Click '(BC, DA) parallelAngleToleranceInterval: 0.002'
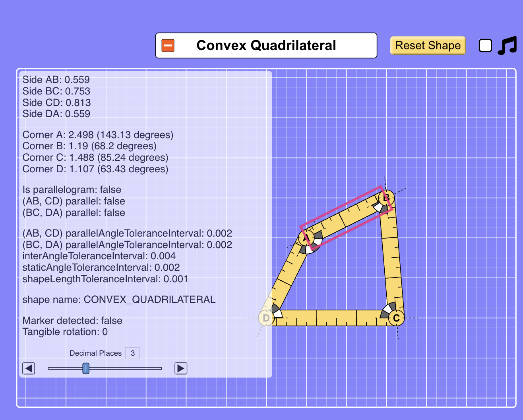The image size is (523, 420). click(127, 245)
